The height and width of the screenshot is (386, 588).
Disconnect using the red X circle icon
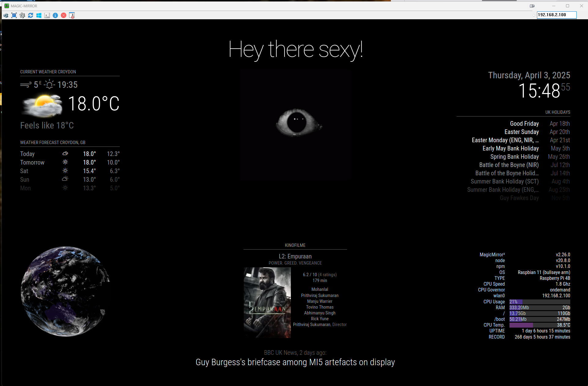point(64,15)
